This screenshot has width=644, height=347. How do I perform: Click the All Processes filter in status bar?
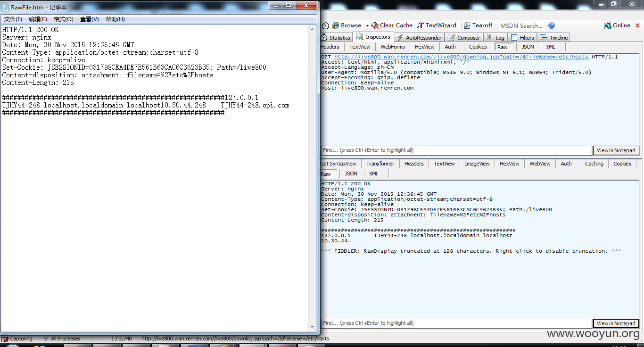point(62,339)
